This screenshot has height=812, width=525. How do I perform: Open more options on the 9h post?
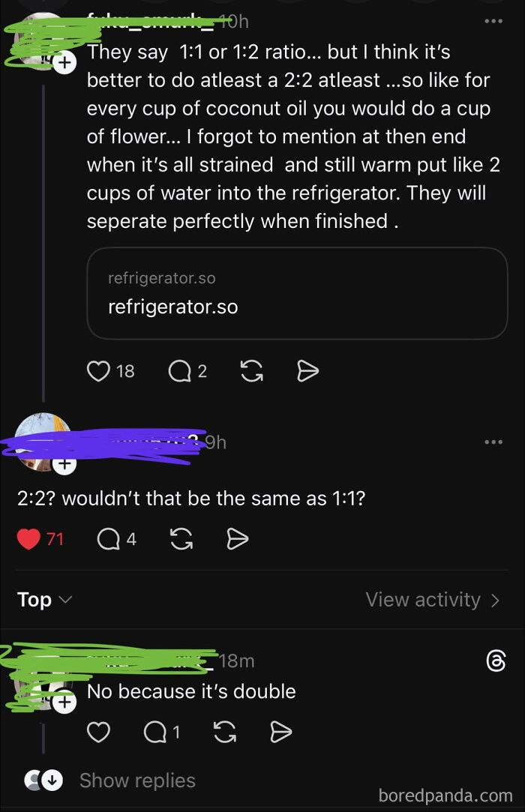click(493, 442)
